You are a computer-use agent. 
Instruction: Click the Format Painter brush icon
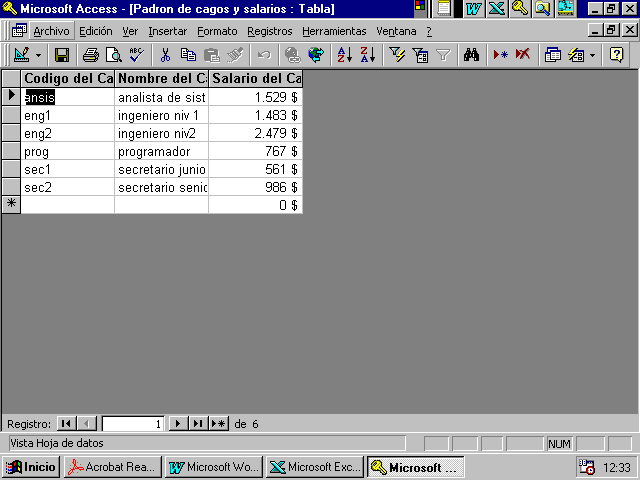(235, 55)
